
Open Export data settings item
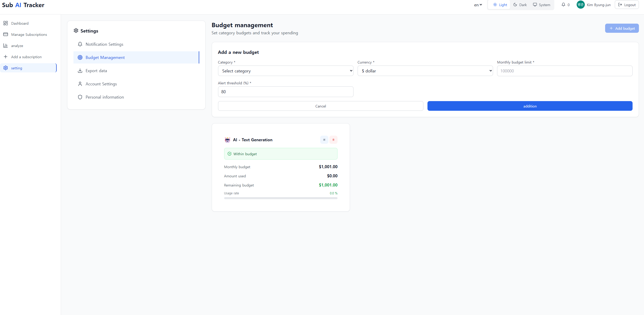tap(96, 71)
